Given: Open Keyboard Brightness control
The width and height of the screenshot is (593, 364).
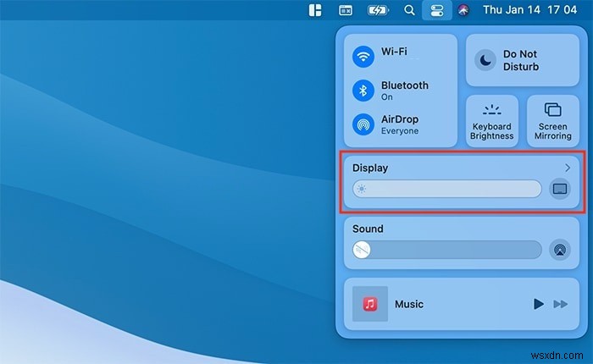Looking at the screenshot, I should pos(491,121).
